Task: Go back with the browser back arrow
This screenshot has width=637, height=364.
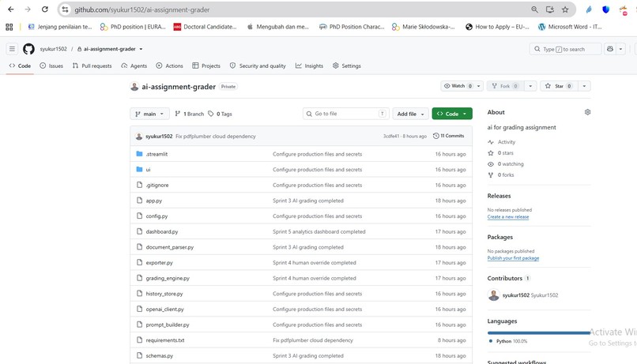Action: (x=10, y=9)
